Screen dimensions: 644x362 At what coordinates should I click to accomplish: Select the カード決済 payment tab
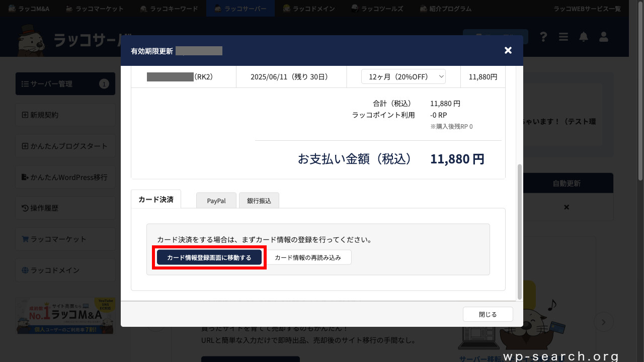pyautogui.click(x=156, y=200)
